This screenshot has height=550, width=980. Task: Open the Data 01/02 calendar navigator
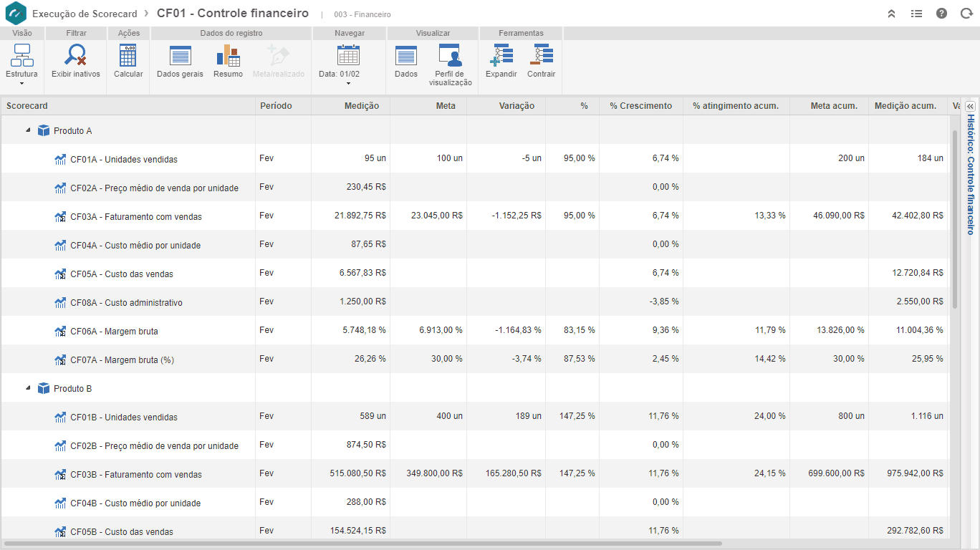tap(348, 55)
